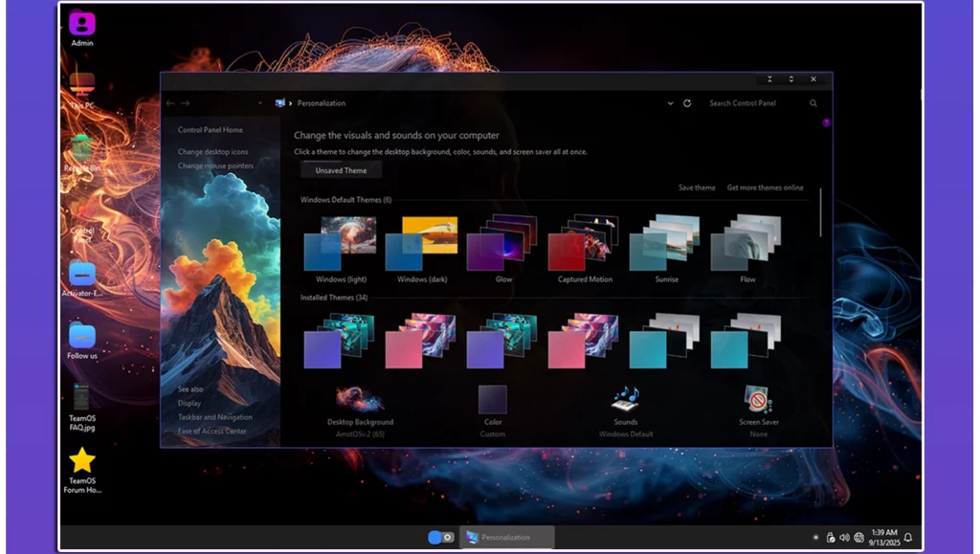Click Get more themes online link
980x554 pixels.
coord(765,188)
